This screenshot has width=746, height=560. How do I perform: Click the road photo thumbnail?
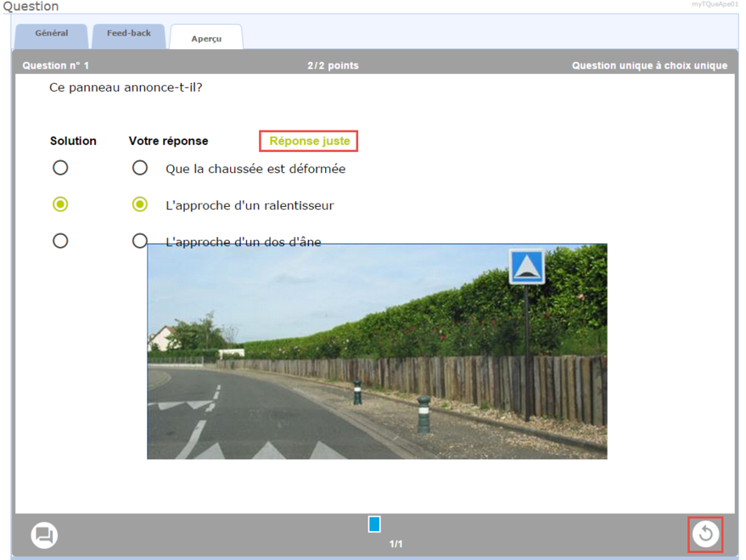click(377, 365)
